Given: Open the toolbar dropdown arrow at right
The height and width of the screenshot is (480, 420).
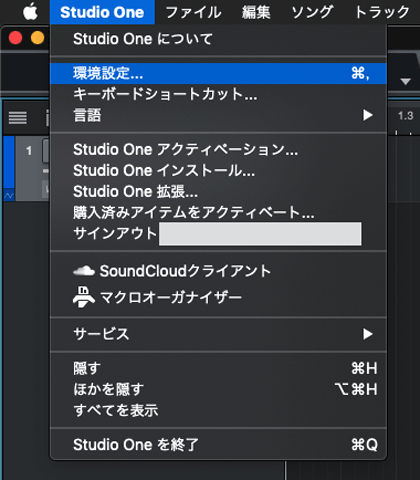Looking at the screenshot, I should pos(405,82).
